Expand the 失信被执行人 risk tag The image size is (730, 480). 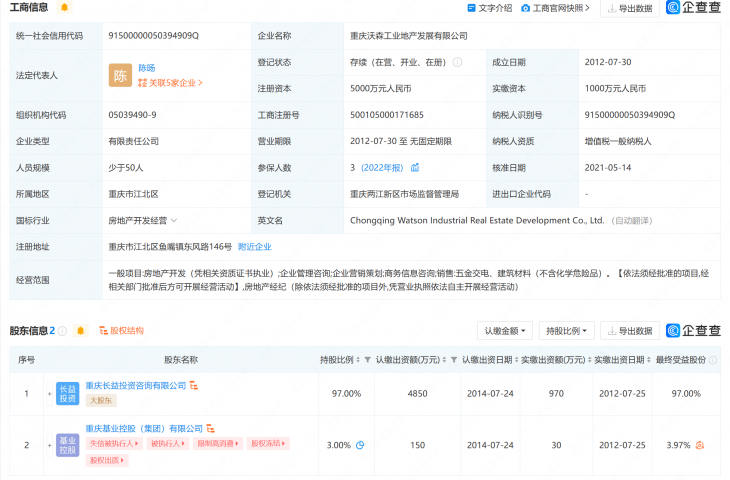(x=114, y=444)
